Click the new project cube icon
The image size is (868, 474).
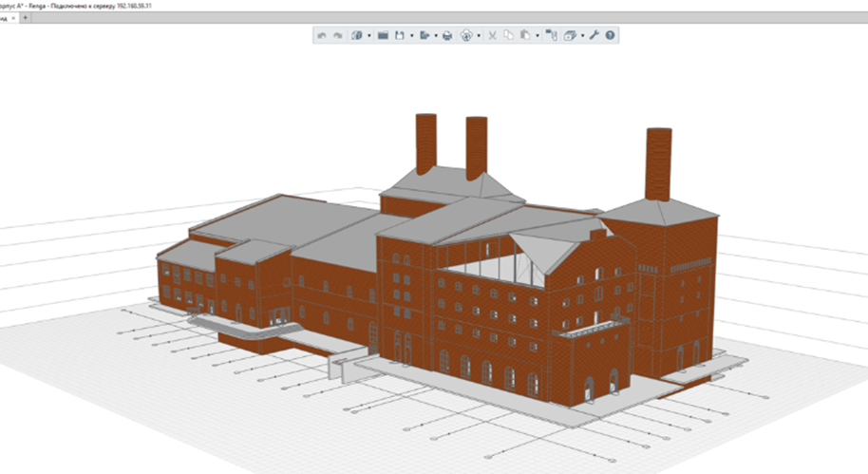click(x=357, y=35)
